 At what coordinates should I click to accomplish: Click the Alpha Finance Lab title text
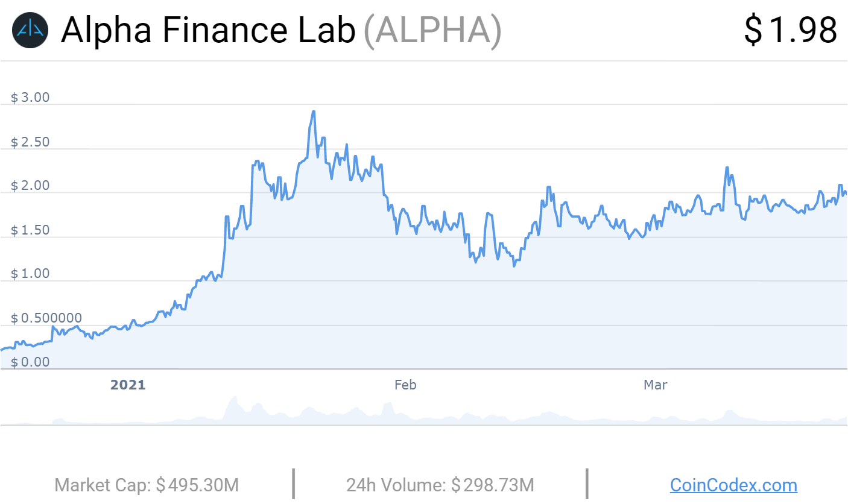[x=208, y=30]
